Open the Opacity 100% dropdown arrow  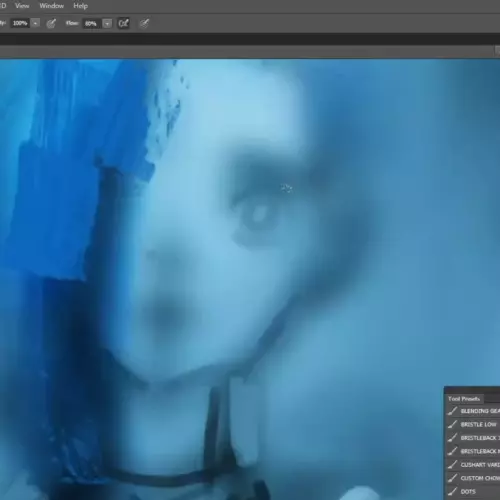[35, 23]
